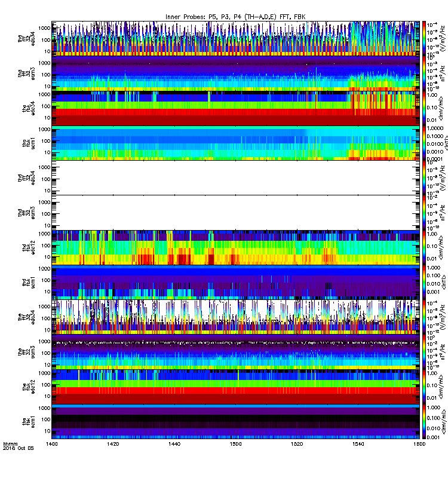This screenshot has width=448, height=478.
Task: Click the 1400 time axis label
Action: pyautogui.click(x=52, y=444)
